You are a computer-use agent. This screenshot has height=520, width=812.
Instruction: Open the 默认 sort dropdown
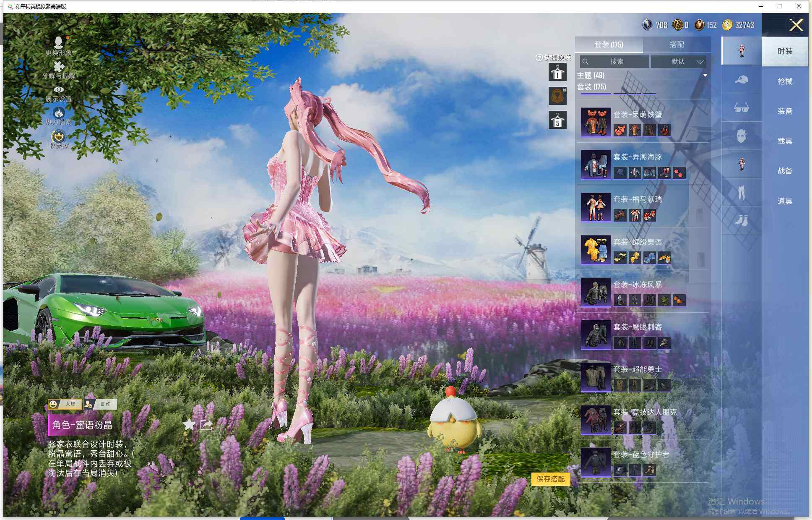pos(678,62)
